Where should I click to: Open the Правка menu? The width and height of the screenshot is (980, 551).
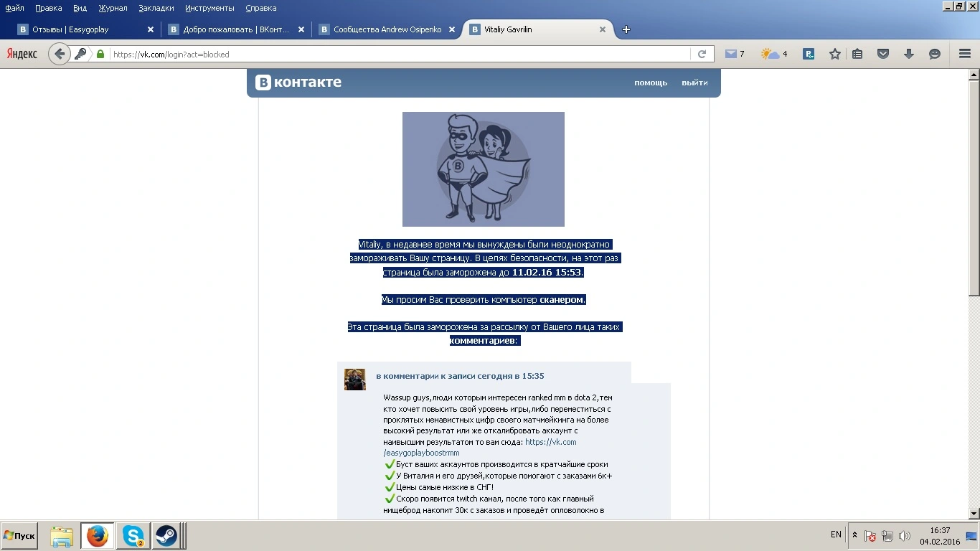point(48,8)
